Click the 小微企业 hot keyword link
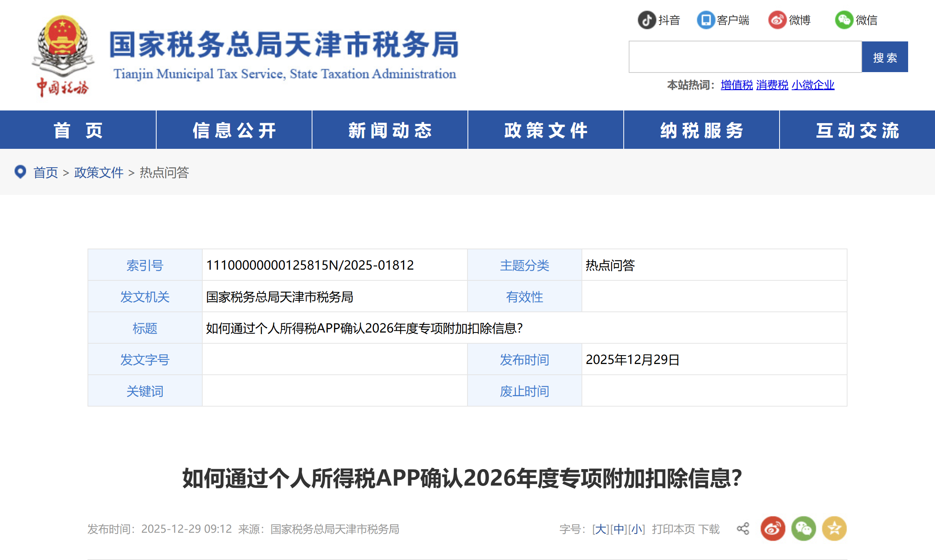This screenshot has width=935, height=560. (x=813, y=85)
